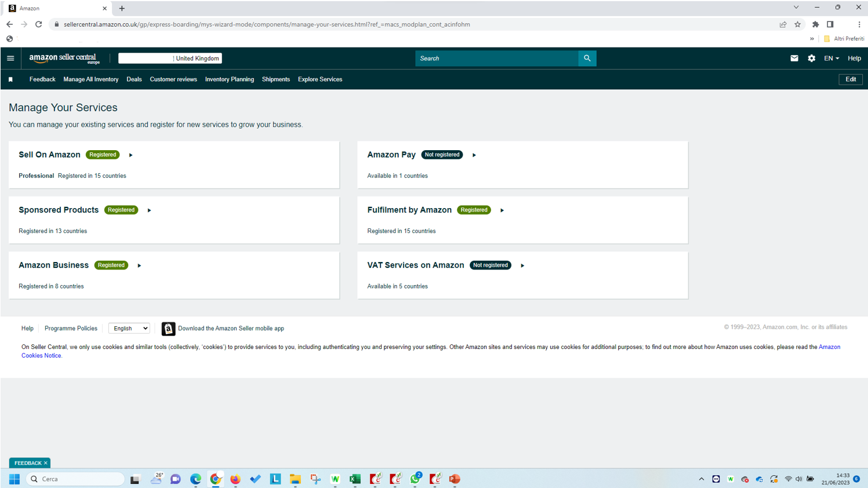This screenshot has height=488, width=868.
Task: Go back to previous page
Action: pyautogui.click(x=9, y=24)
